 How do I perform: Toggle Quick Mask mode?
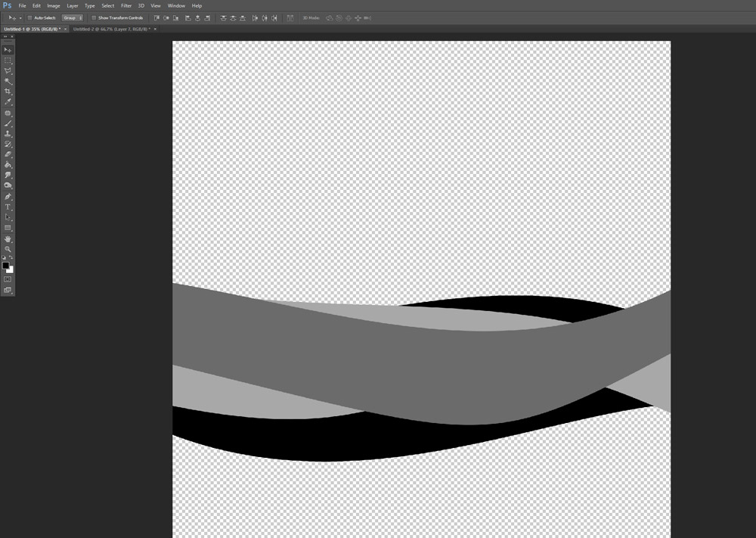point(8,279)
